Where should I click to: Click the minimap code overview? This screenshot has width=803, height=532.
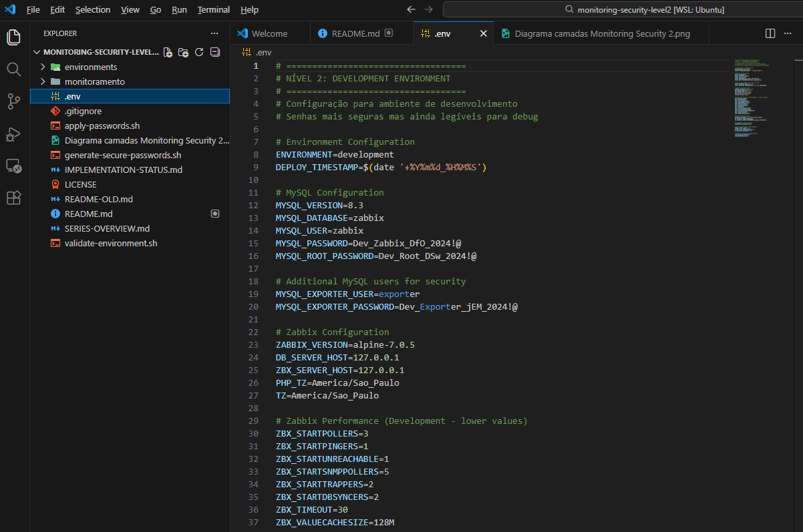tap(751, 100)
